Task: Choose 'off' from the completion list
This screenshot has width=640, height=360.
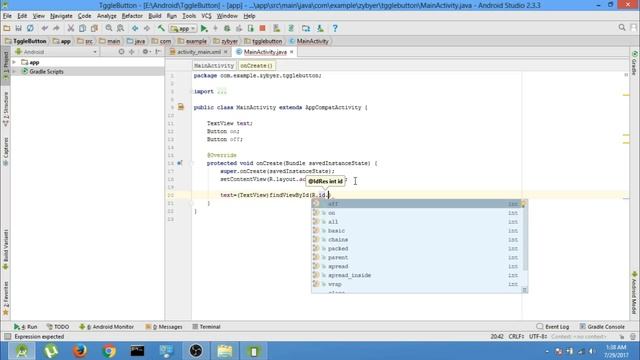Action: point(416,204)
